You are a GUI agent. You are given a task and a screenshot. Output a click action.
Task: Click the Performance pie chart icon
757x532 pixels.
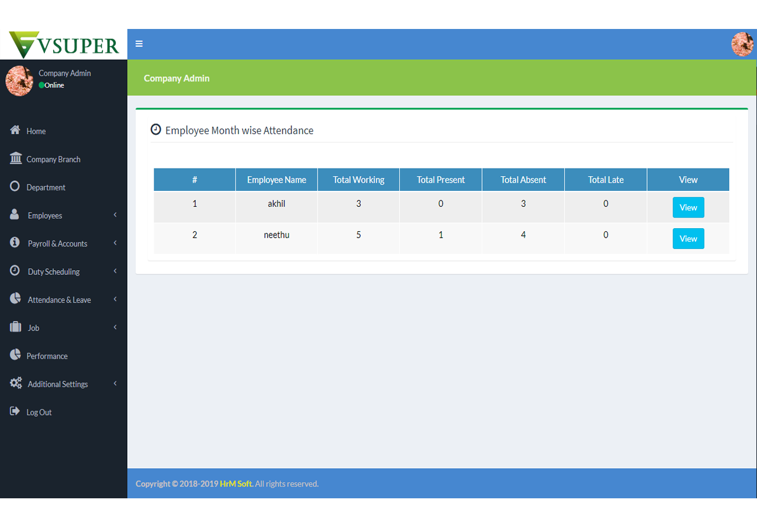15,355
